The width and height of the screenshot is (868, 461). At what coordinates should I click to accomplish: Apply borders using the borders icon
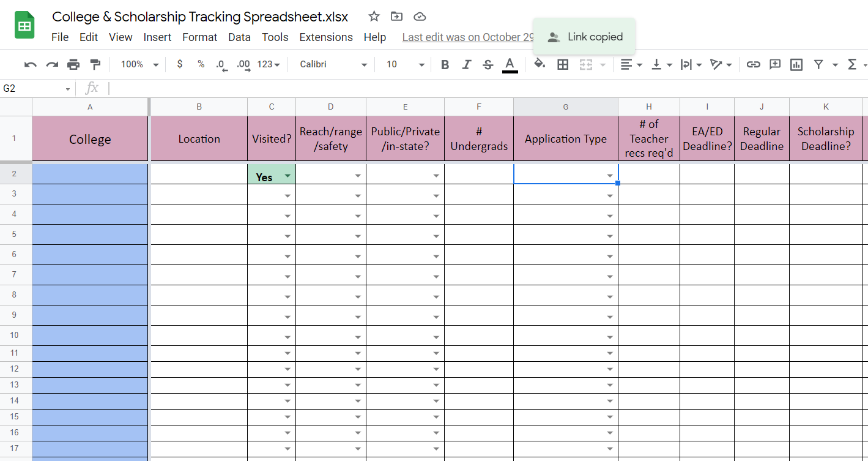click(563, 64)
